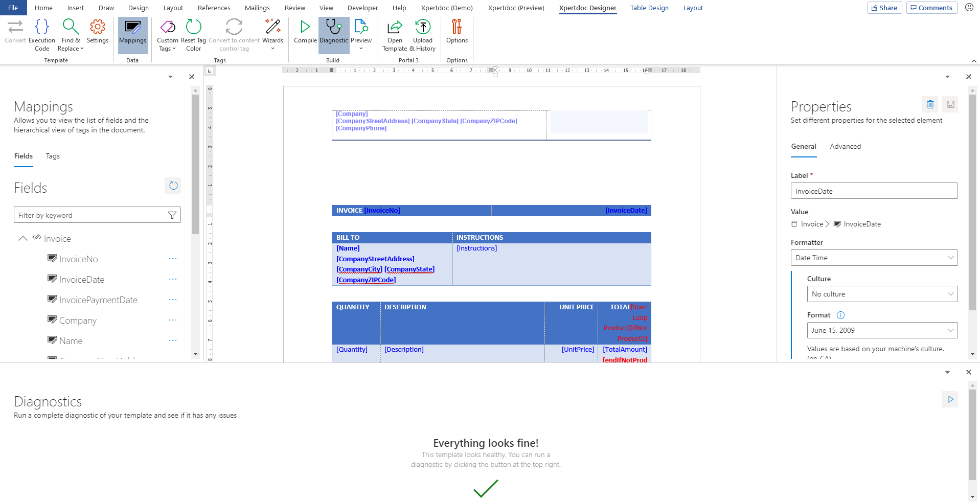The width and height of the screenshot is (980, 502).
Task: Select the General properties tab
Action: tap(804, 147)
